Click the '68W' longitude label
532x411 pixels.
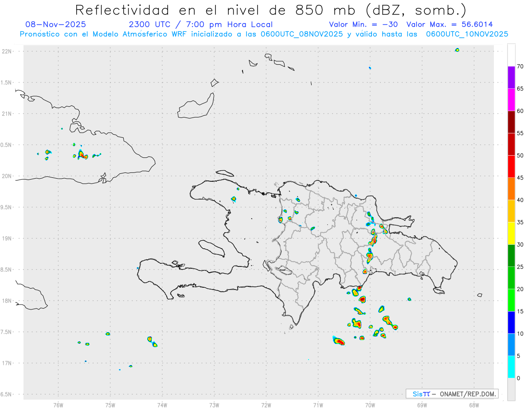474,405
